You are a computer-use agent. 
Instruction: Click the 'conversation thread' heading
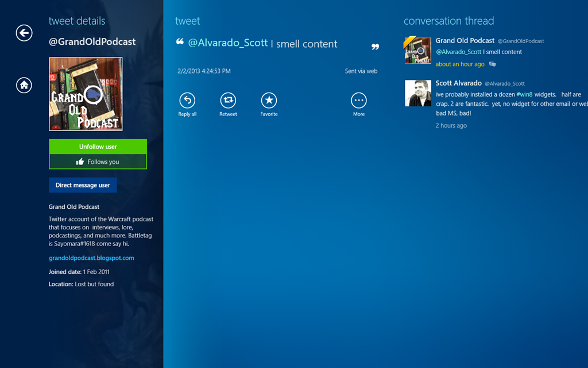pyautogui.click(x=449, y=21)
